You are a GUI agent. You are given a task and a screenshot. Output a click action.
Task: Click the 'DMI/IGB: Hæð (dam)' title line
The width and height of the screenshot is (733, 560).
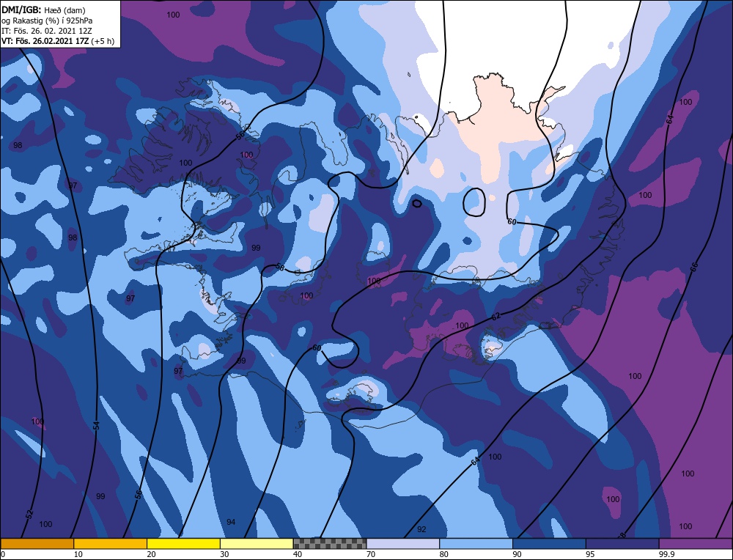click(x=43, y=10)
